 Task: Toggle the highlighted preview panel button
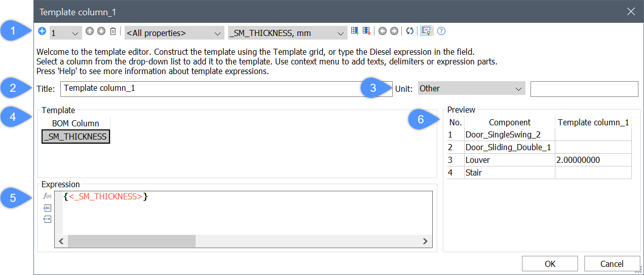pyautogui.click(x=426, y=31)
